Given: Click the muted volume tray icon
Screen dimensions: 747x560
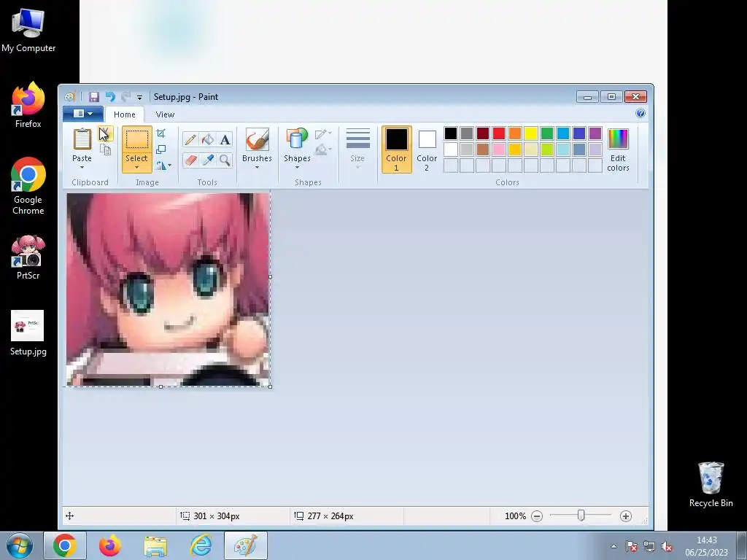Looking at the screenshot, I should pos(667,547).
